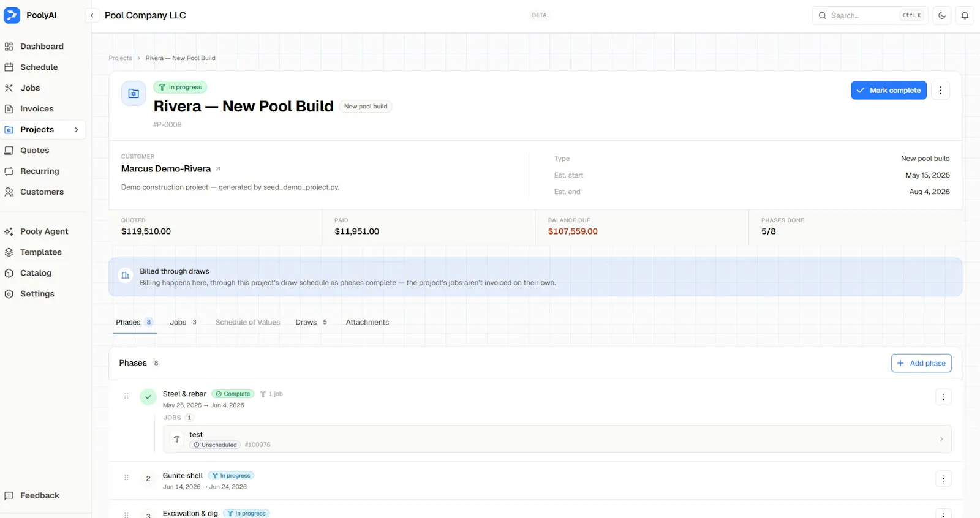The width and height of the screenshot is (980, 518).
Task: Click the Dashboard grid icon
Action: point(9,47)
